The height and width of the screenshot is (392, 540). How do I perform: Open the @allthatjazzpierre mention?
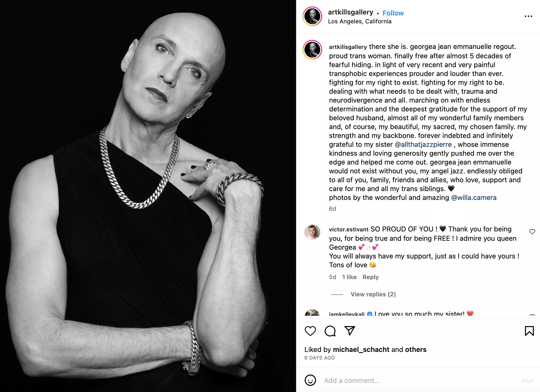423,144
